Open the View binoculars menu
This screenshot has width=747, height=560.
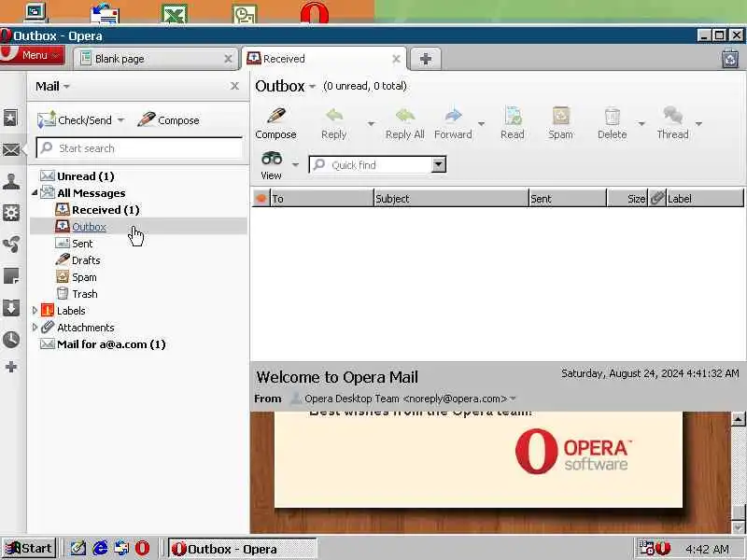tap(272, 165)
